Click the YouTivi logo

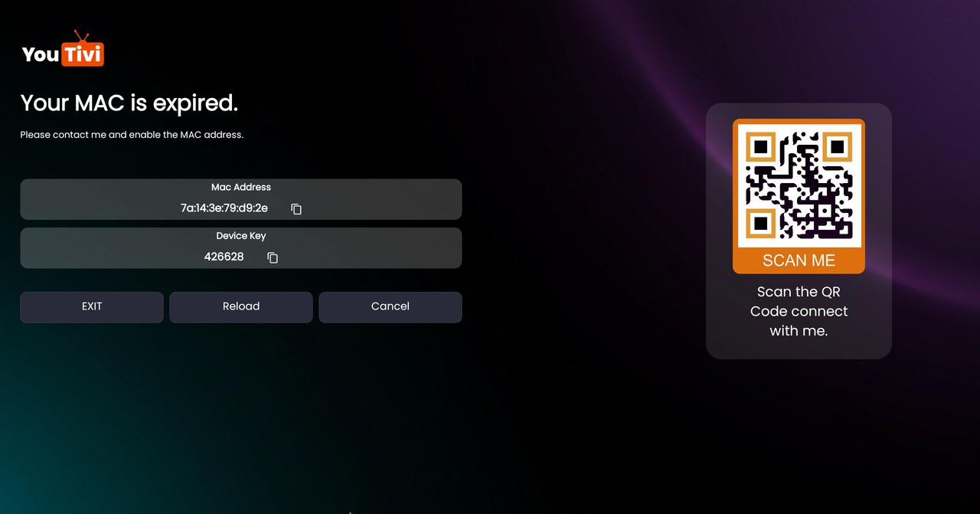[x=63, y=49]
